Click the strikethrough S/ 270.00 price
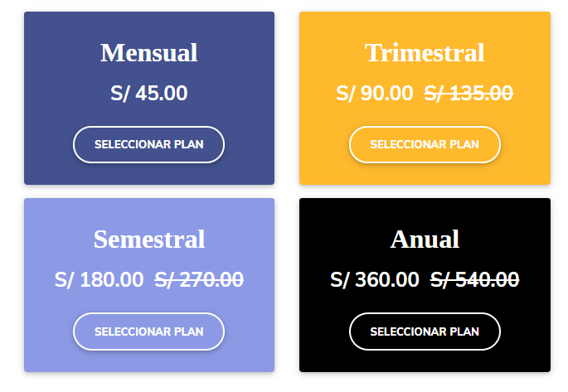The width and height of the screenshot is (568, 392). [200, 279]
